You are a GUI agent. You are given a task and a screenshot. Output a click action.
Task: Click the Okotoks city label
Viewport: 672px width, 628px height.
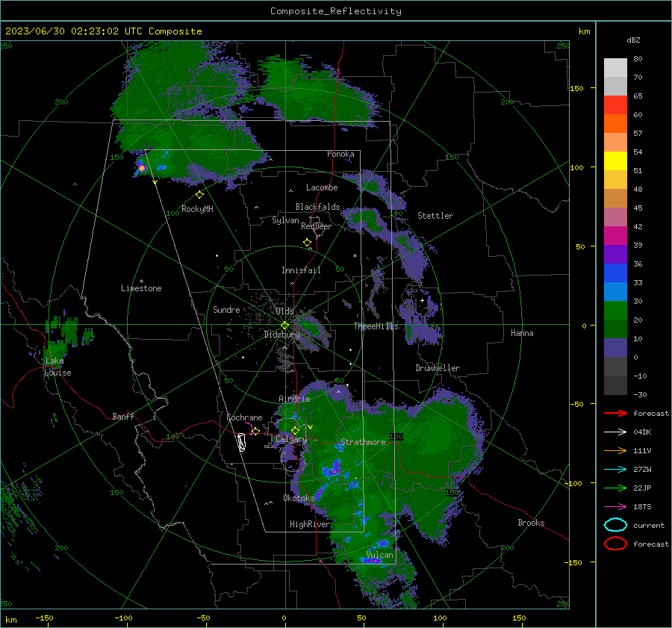[x=299, y=498]
